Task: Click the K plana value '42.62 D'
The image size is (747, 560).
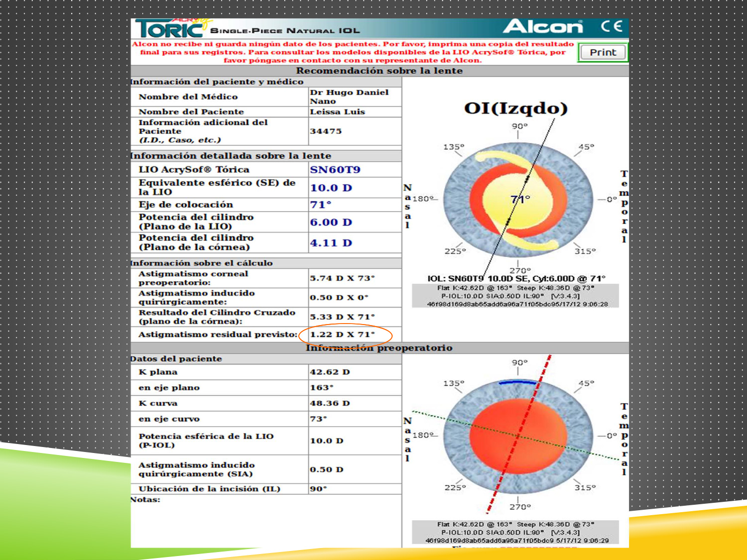Action: (330, 372)
